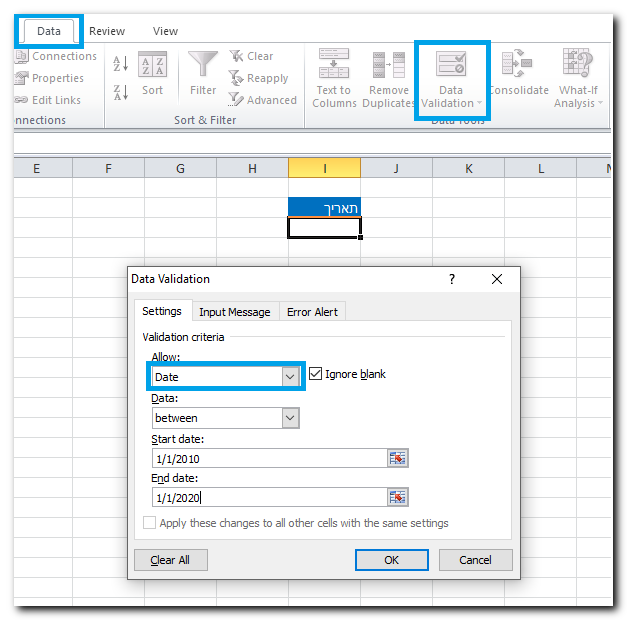Confirm with the OK button
The height and width of the screenshot is (620, 627).
click(391, 560)
